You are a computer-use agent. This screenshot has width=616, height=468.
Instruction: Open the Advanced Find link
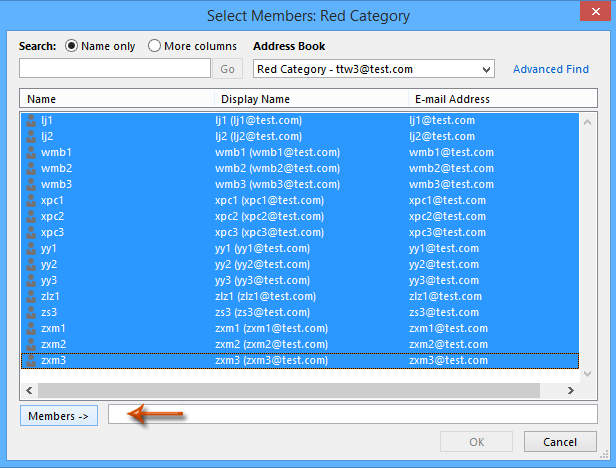coord(551,69)
